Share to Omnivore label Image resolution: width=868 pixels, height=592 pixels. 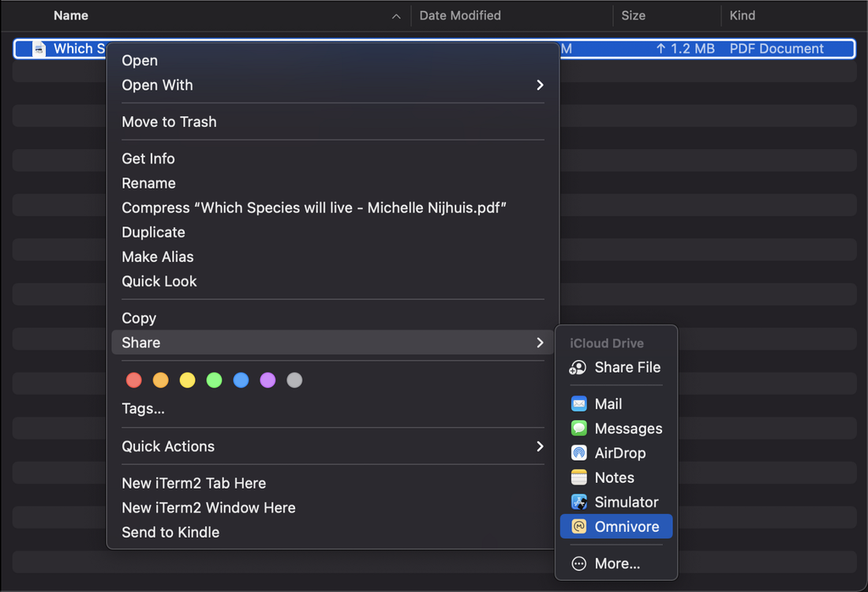coord(627,526)
